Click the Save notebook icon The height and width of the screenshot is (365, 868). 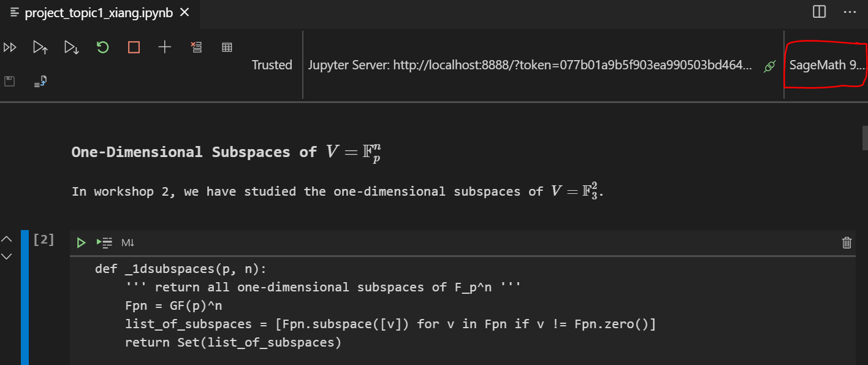click(9, 80)
